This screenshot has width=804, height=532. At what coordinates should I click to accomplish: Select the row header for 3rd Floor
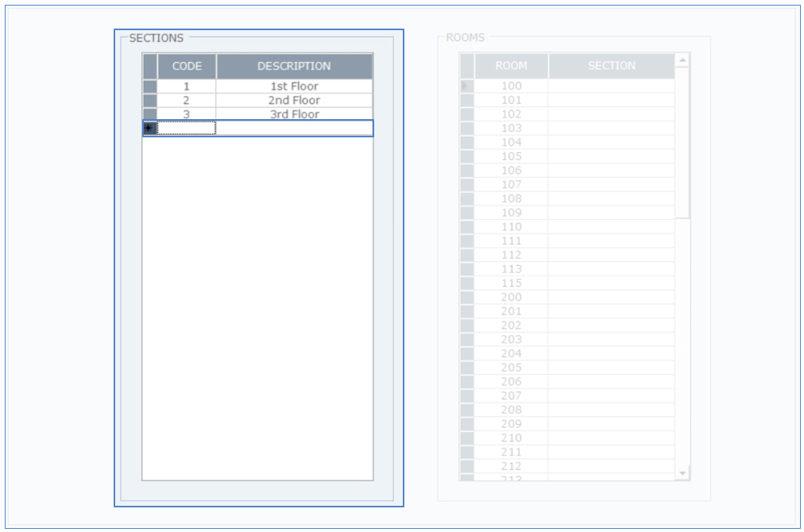(149, 114)
